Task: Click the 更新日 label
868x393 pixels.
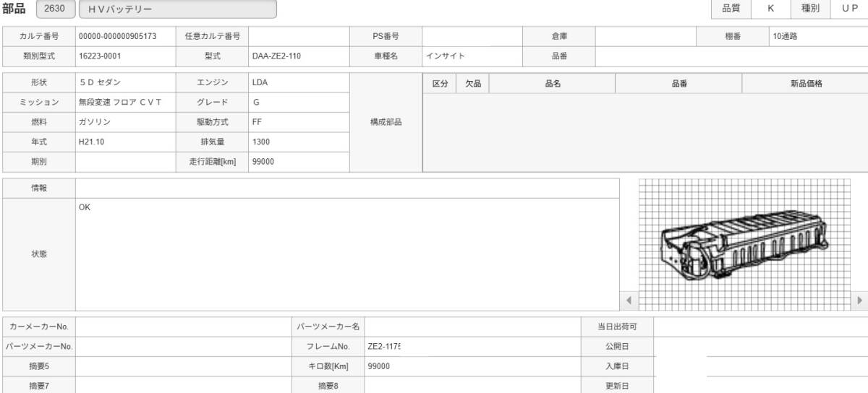Action: pyautogui.click(x=617, y=385)
